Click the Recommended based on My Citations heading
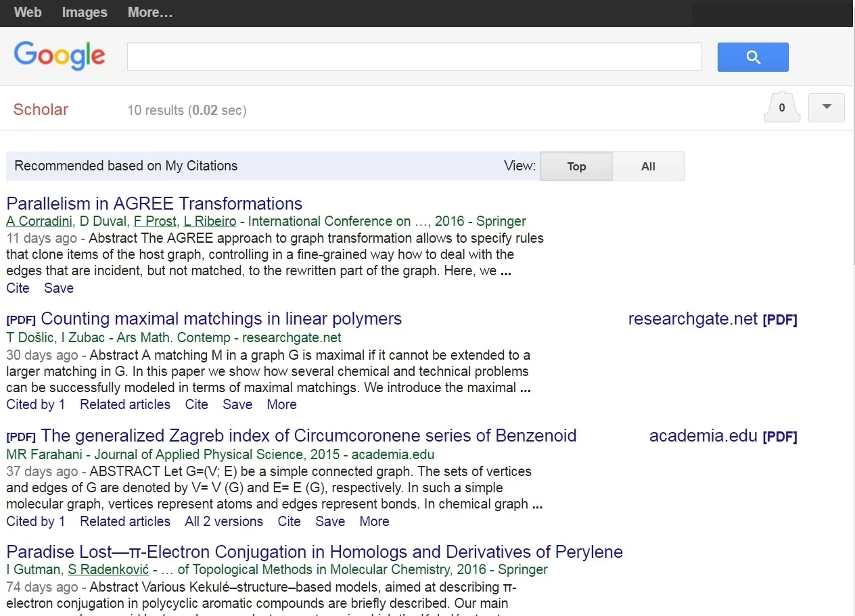Image resolution: width=855 pixels, height=616 pixels. [x=126, y=166]
